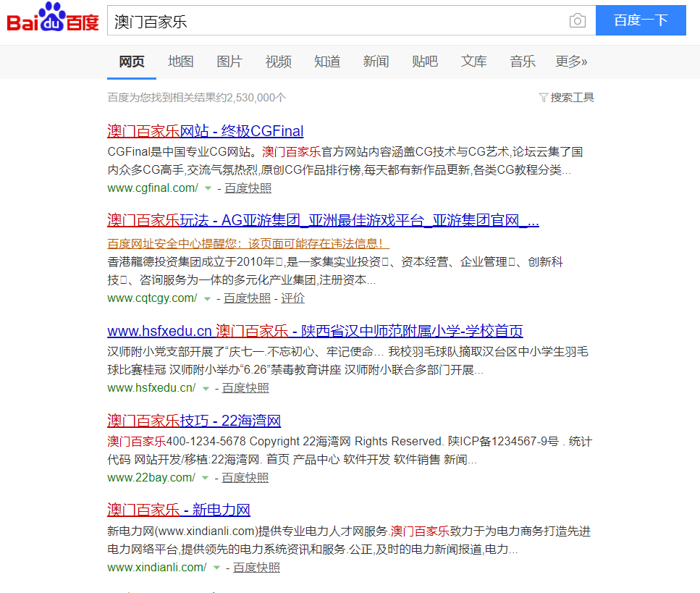Open the 更多» menu

[571, 62]
